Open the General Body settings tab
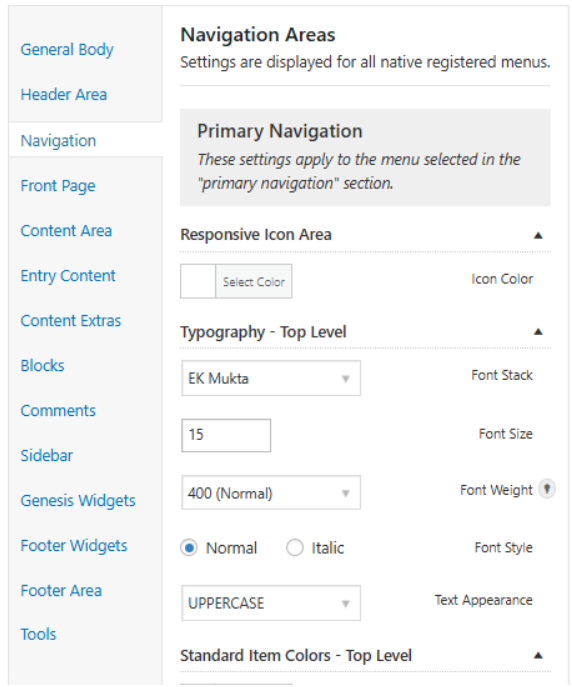 pos(67,50)
